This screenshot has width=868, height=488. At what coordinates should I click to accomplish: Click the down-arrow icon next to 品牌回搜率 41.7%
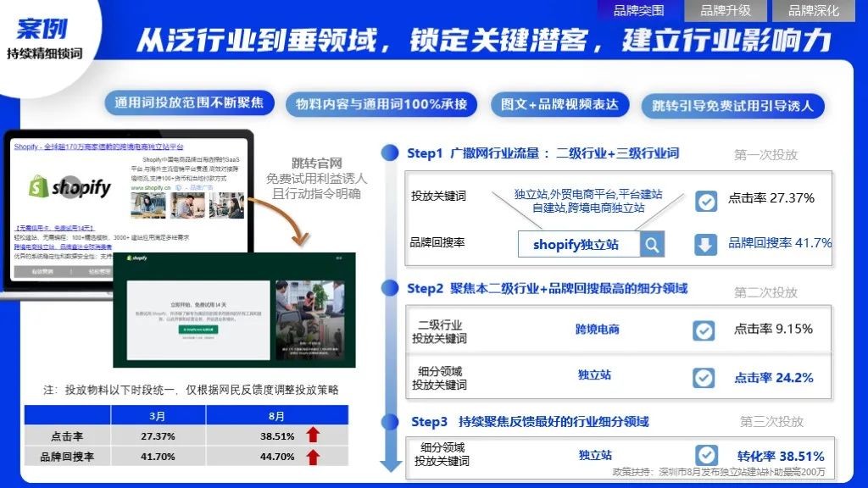pyautogui.click(x=705, y=244)
